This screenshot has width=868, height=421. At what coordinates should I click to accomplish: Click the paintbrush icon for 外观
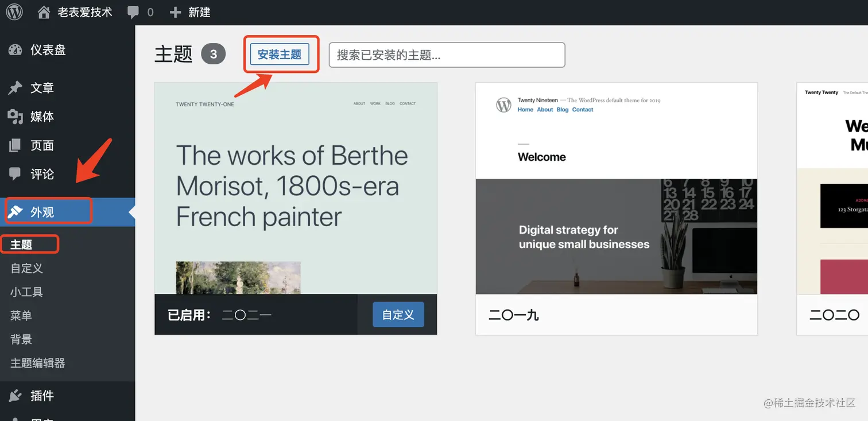coord(15,212)
